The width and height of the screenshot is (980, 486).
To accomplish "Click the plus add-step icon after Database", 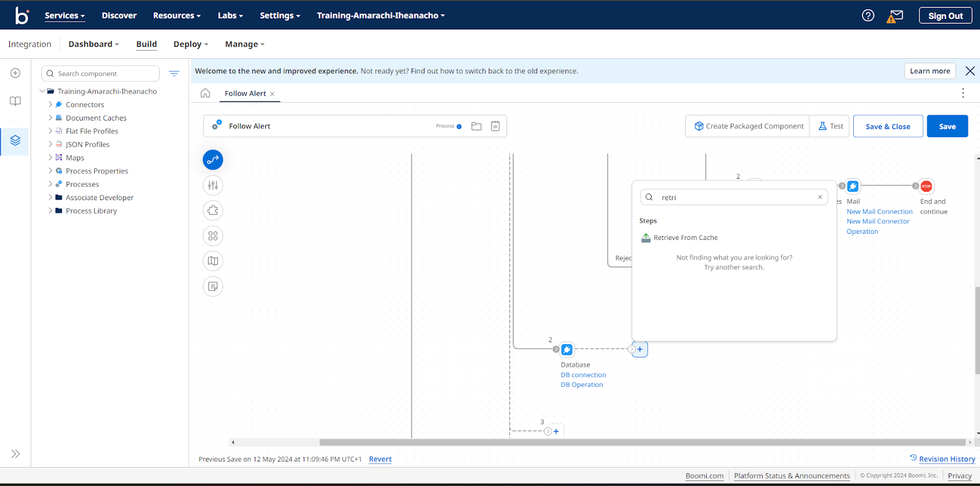I will (639, 350).
